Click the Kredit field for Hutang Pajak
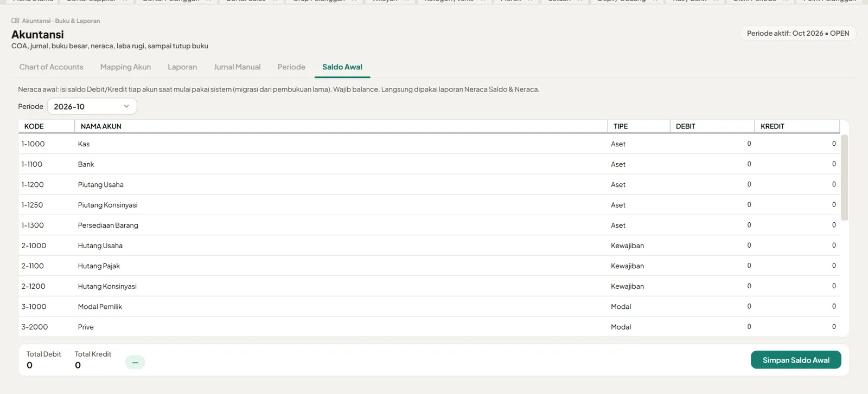 [x=797, y=266]
